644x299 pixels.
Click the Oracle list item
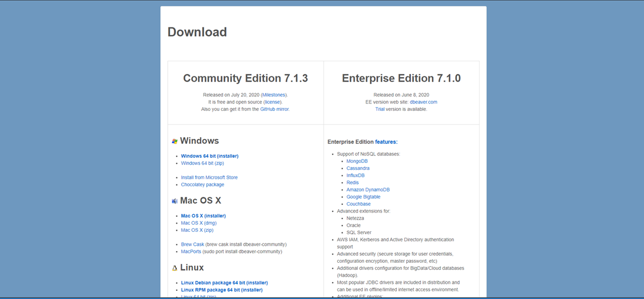[354, 225]
